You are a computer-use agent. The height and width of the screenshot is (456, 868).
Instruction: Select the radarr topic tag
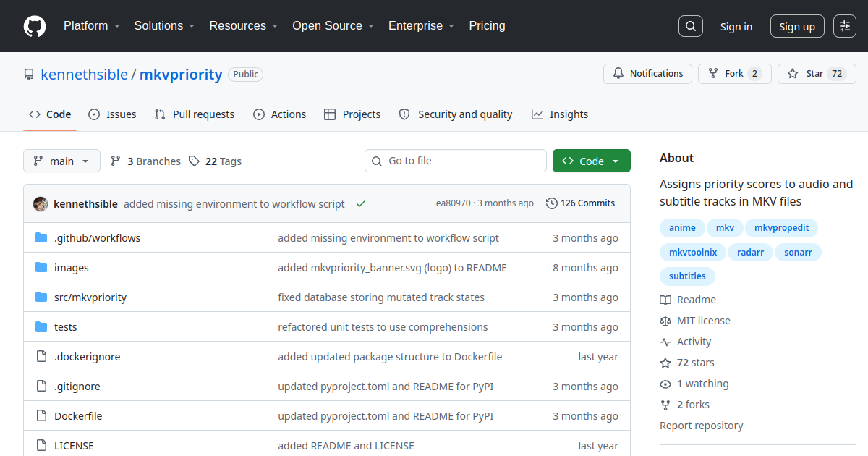point(751,253)
